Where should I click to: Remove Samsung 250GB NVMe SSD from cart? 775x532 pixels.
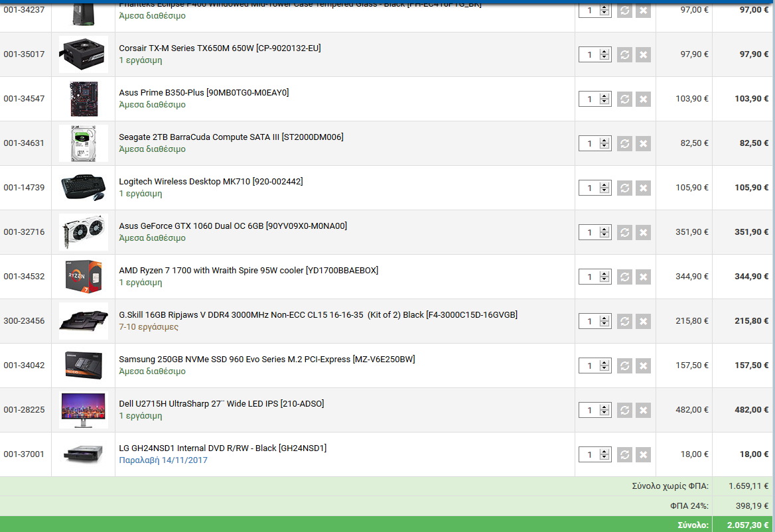tap(643, 366)
